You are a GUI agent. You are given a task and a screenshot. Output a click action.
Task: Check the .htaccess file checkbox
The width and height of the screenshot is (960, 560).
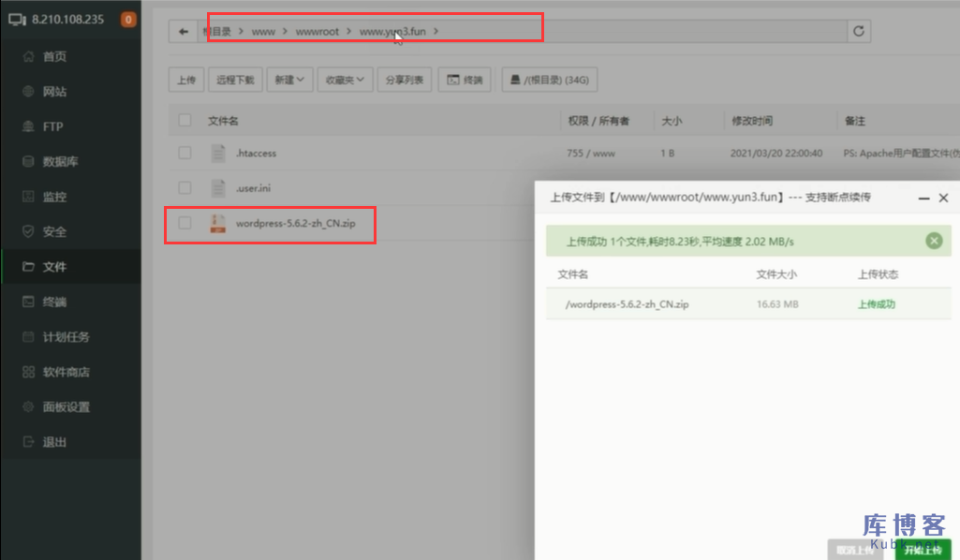[185, 153]
